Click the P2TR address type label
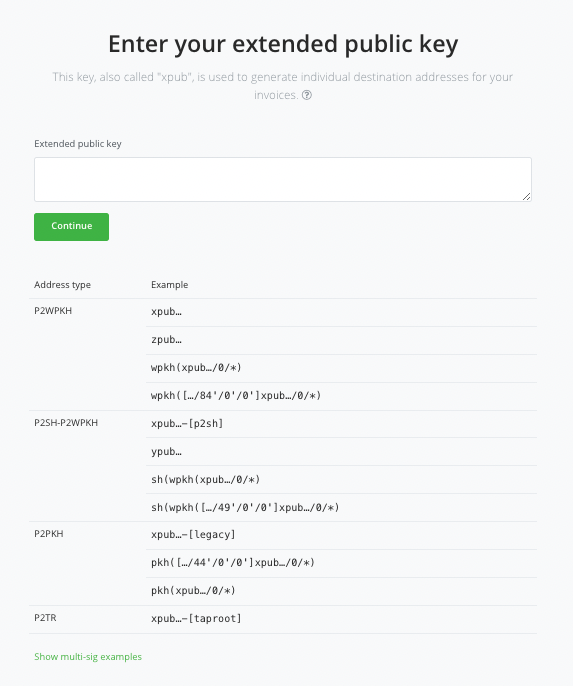 pyautogui.click(x=45, y=618)
